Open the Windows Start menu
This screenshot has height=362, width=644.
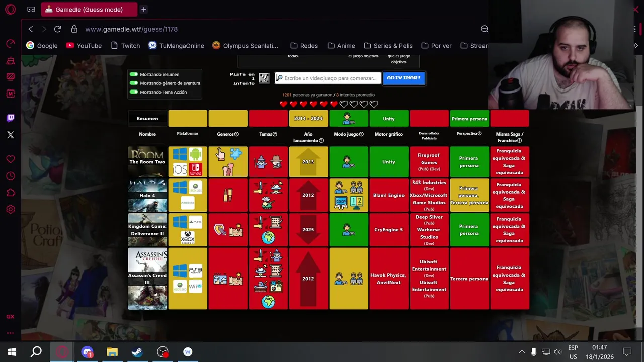pyautogui.click(x=12, y=352)
